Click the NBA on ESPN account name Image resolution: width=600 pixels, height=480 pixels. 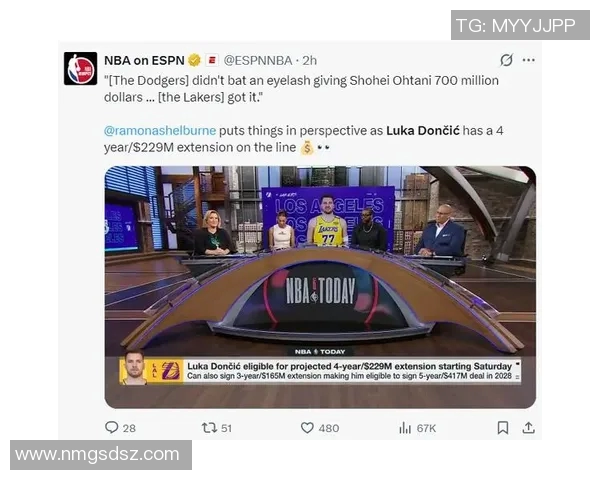tap(144, 60)
